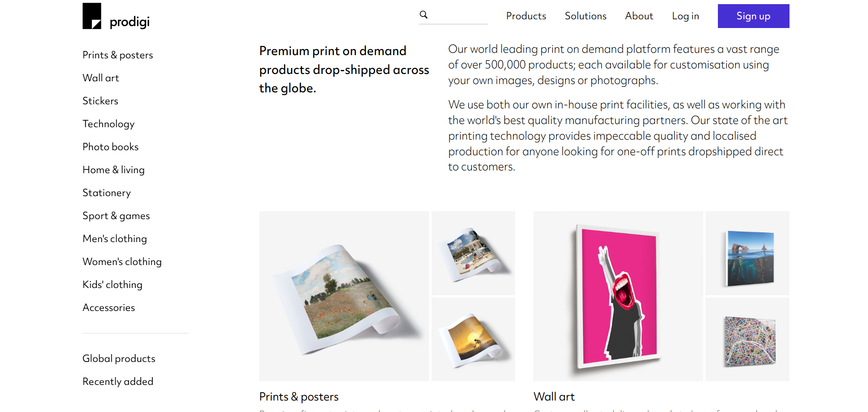Open the Stickers category
The height and width of the screenshot is (412, 868).
[100, 101]
